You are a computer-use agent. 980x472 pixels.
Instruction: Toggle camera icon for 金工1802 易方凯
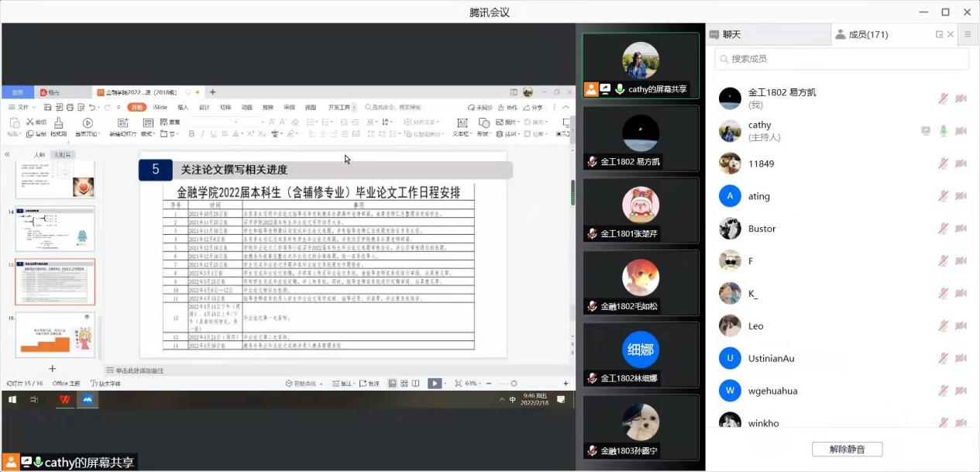(961, 98)
